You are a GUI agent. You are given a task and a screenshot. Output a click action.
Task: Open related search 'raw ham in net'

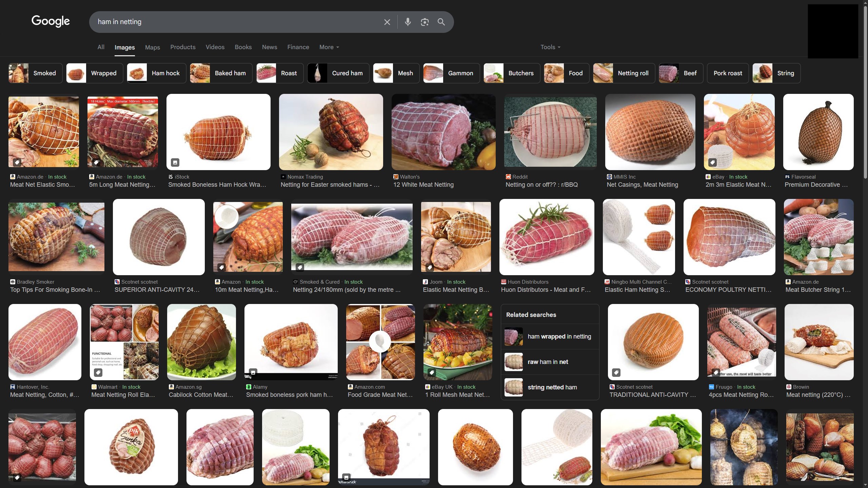coord(550,362)
